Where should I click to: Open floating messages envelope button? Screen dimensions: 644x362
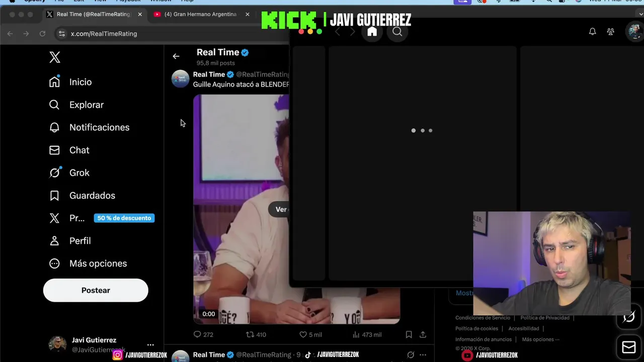click(629, 347)
